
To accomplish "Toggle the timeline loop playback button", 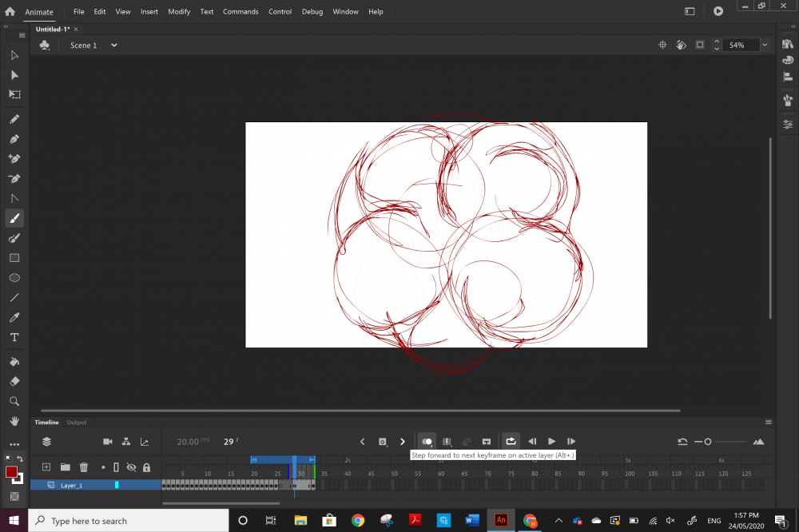I will click(x=511, y=441).
